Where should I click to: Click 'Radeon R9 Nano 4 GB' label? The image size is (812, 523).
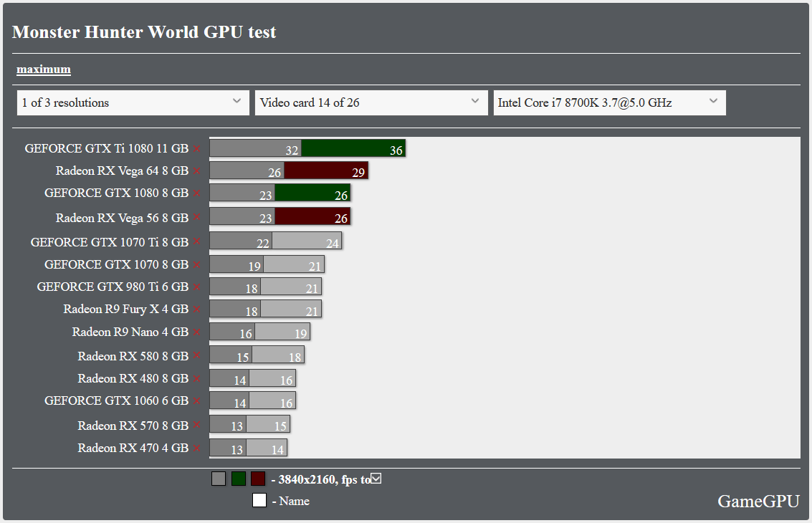tap(130, 332)
